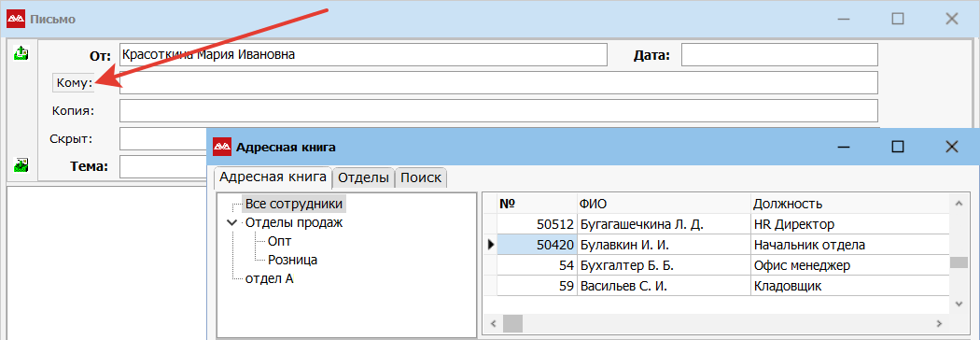Open the Поиск tab
The height and width of the screenshot is (340, 980).
pyautogui.click(x=421, y=177)
